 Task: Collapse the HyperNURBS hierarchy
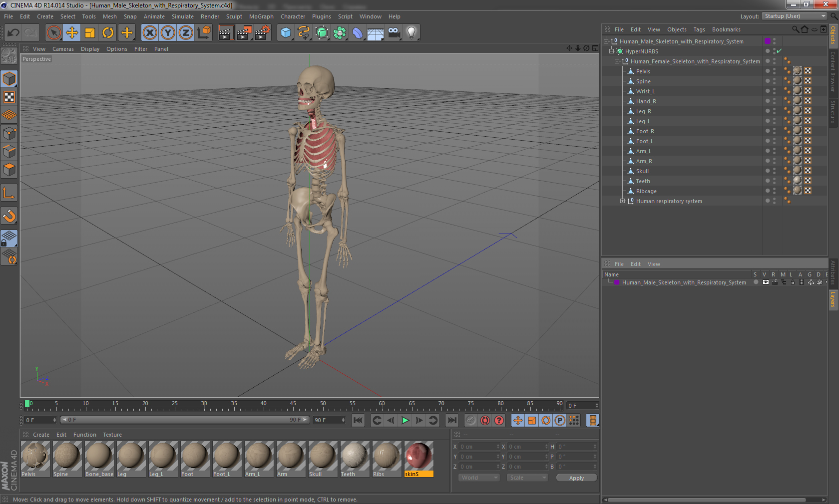(x=611, y=51)
